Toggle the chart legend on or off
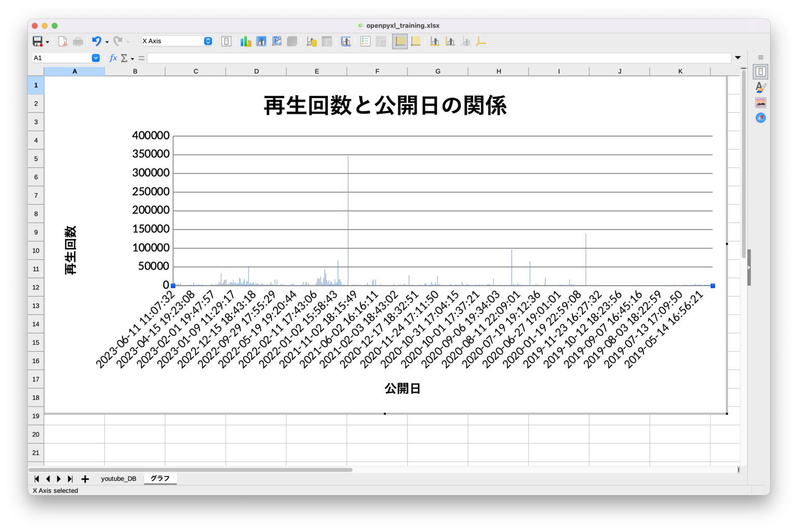 [365, 41]
